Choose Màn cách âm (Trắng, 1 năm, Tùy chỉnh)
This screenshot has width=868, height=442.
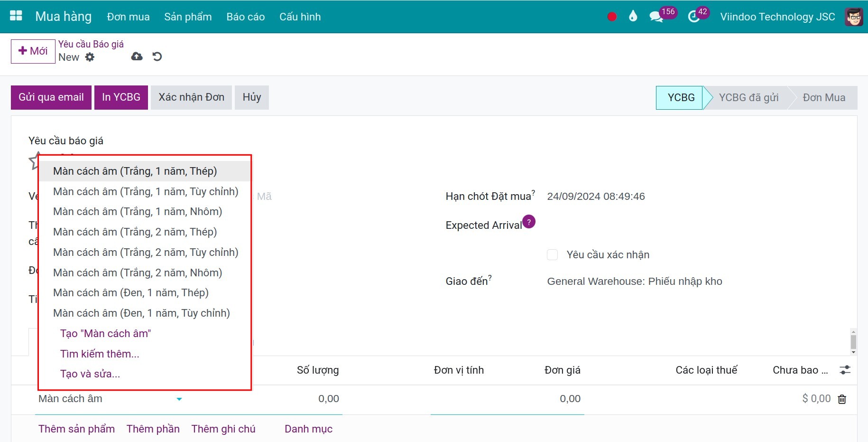(145, 191)
